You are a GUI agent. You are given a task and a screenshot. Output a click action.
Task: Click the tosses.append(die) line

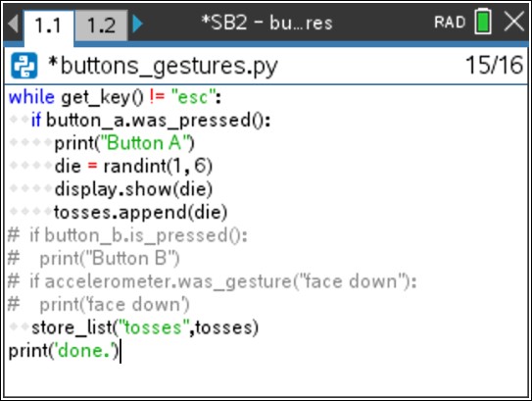140,212
